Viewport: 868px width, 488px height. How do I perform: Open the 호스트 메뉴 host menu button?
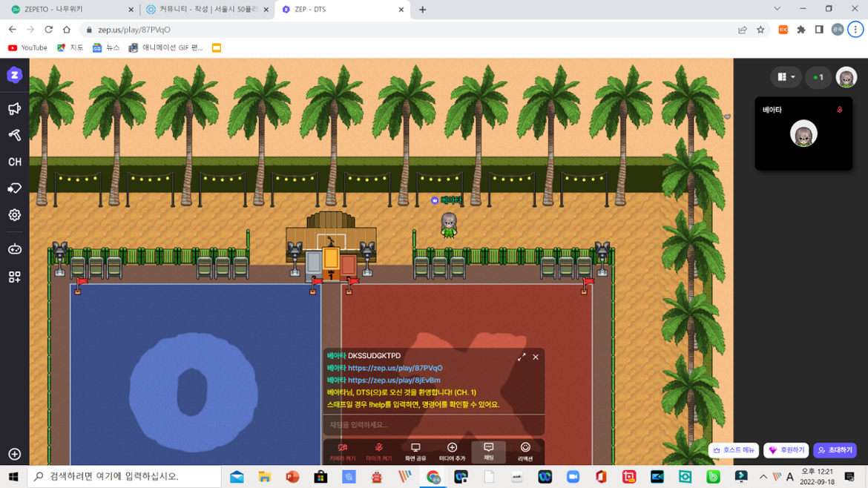tap(733, 450)
